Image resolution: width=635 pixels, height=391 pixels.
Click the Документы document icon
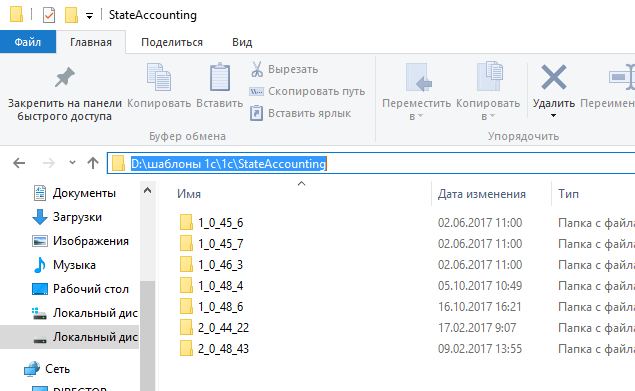(x=40, y=193)
